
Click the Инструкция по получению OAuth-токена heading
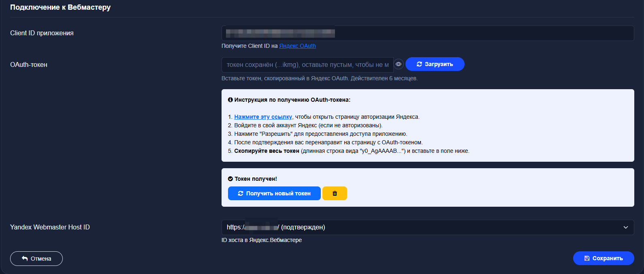292,100
